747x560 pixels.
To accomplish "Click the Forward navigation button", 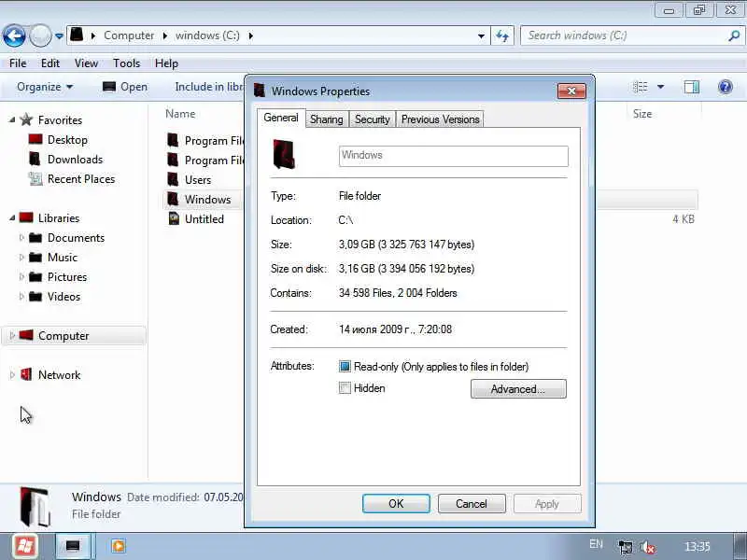I will click(x=40, y=35).
